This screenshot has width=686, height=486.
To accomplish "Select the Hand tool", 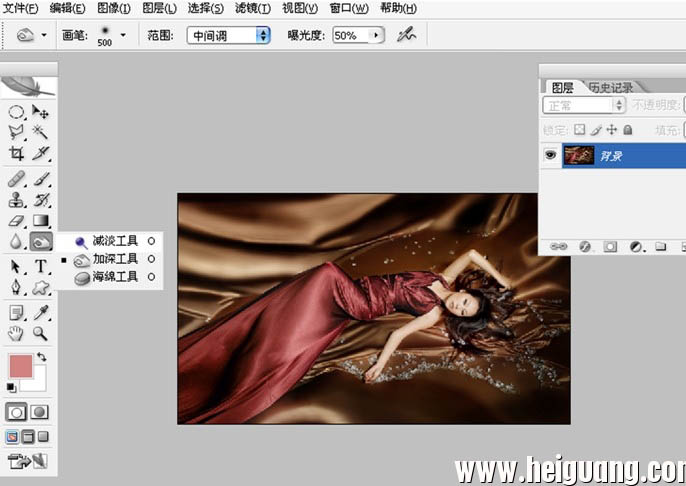I will coord(16,333).
